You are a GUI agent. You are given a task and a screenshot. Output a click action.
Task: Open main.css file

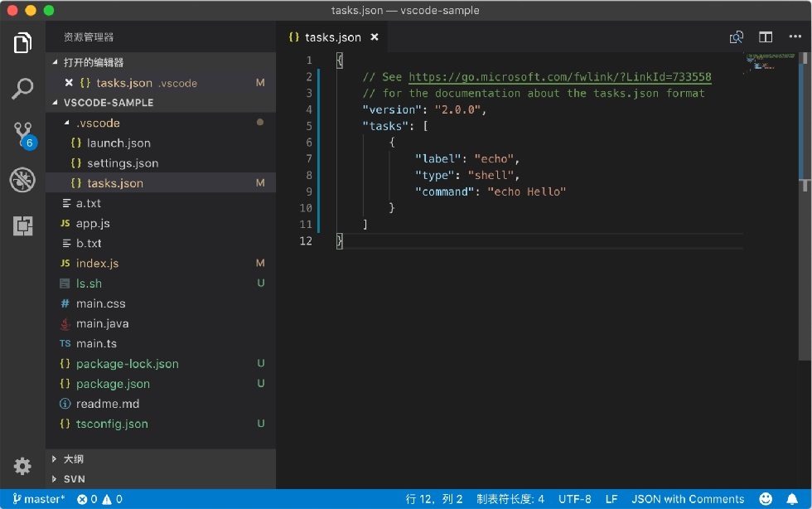point(161,303)
